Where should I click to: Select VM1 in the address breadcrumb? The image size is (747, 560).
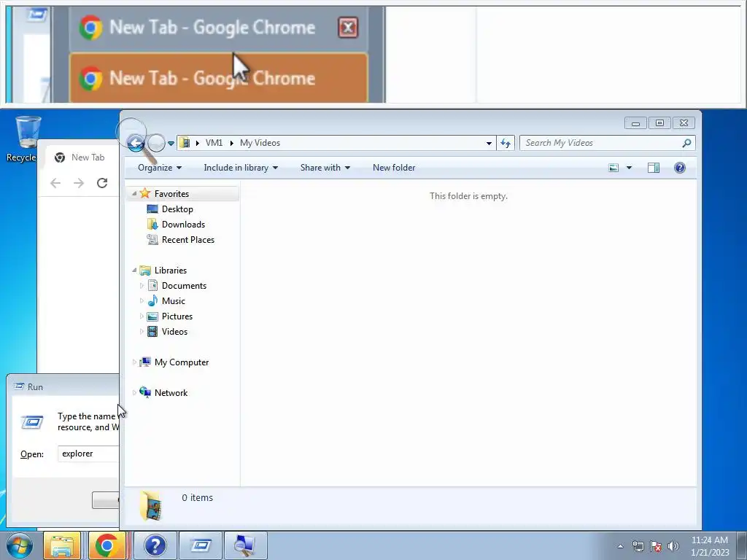click(214, 143)
